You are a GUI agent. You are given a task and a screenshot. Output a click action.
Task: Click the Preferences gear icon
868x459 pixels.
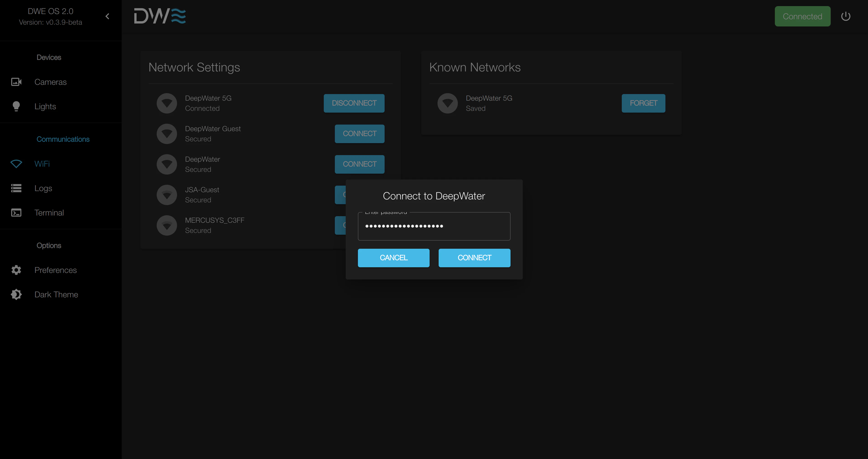click(x=16, y=270)
